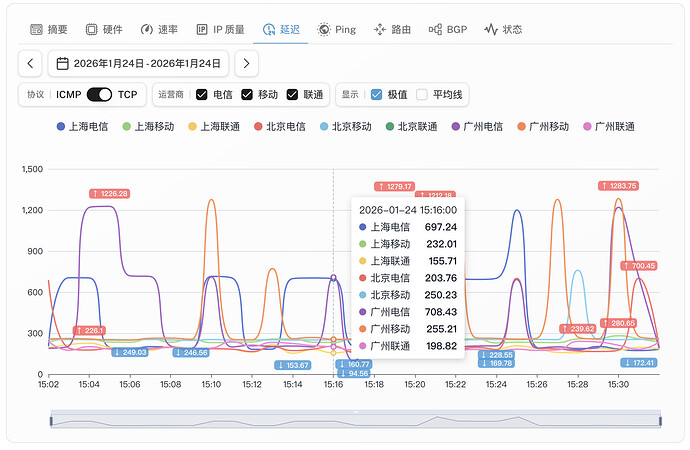
Task: Open the 摘要 summary tab
Action: pyautogui.click(x=49, y=29)
